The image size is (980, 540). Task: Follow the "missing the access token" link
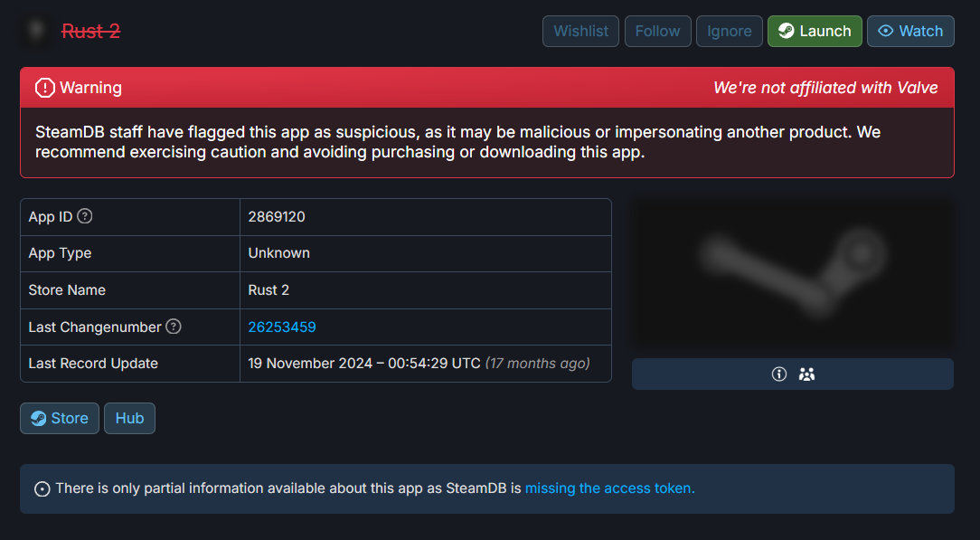click(x=609, y=488)
